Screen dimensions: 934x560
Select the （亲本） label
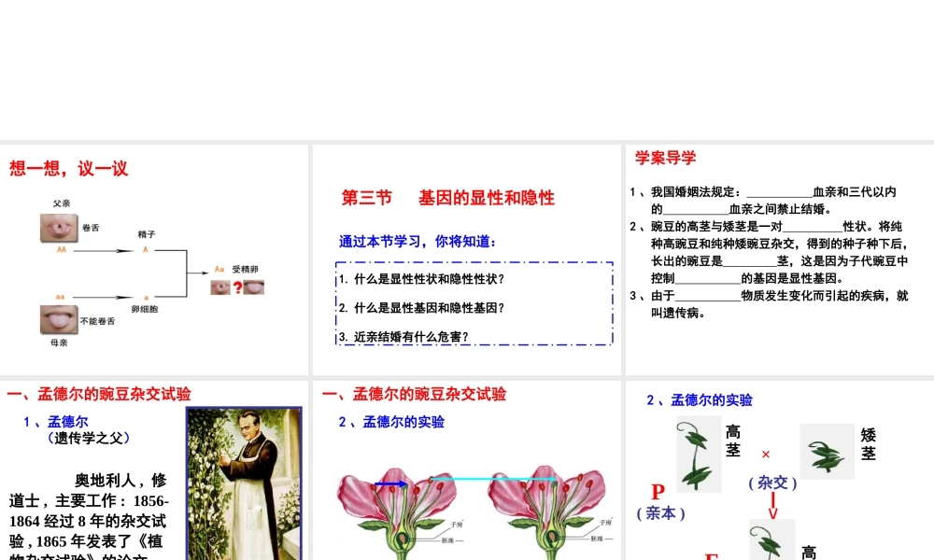tap(660, 513)
